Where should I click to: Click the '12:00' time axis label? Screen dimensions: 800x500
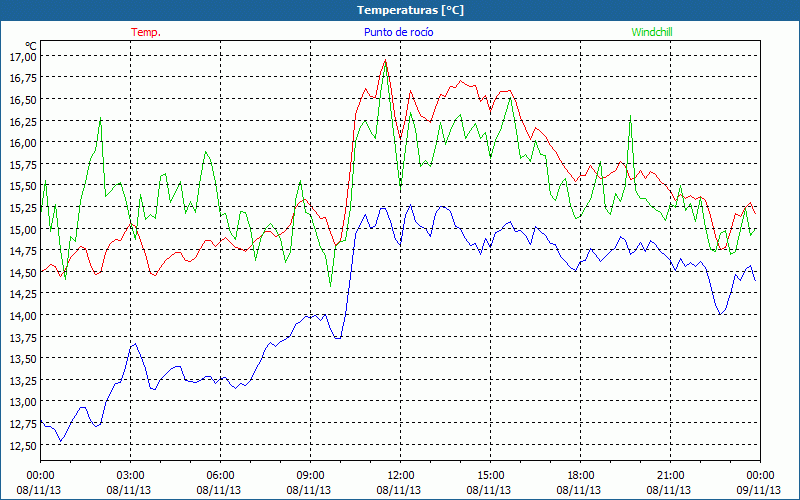401,476
